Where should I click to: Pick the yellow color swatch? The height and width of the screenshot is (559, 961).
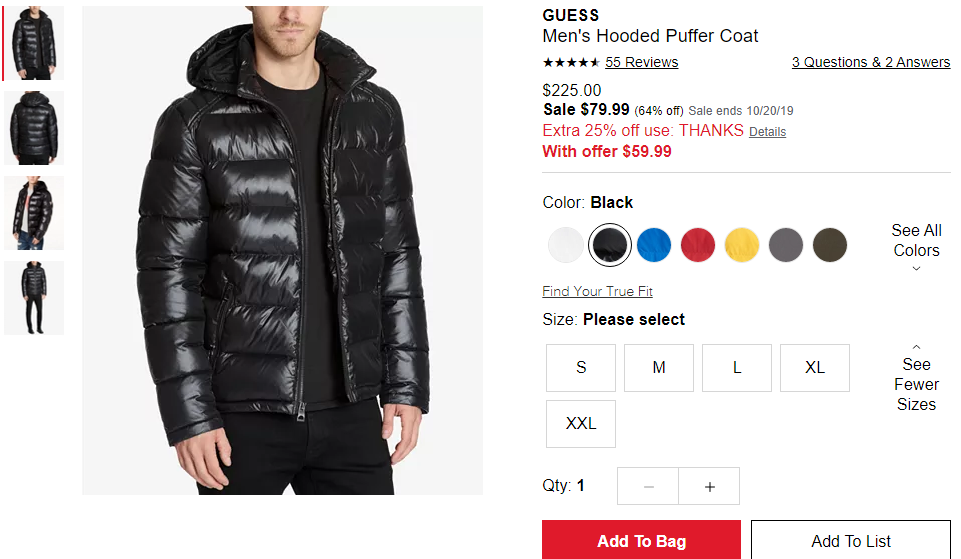tap(742, 245)
